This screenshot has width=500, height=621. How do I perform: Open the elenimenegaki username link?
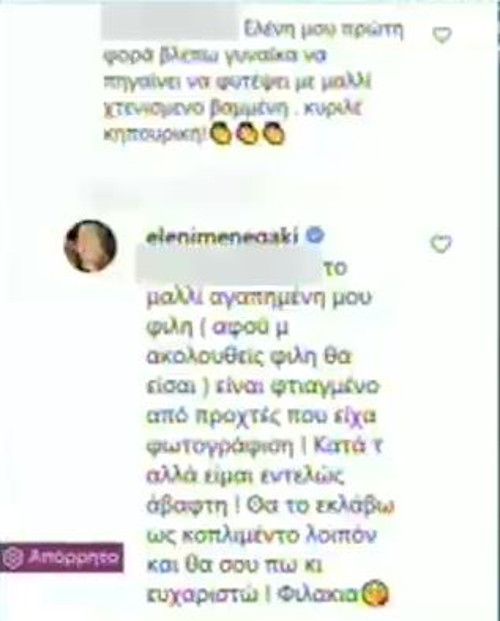(221, 237)
